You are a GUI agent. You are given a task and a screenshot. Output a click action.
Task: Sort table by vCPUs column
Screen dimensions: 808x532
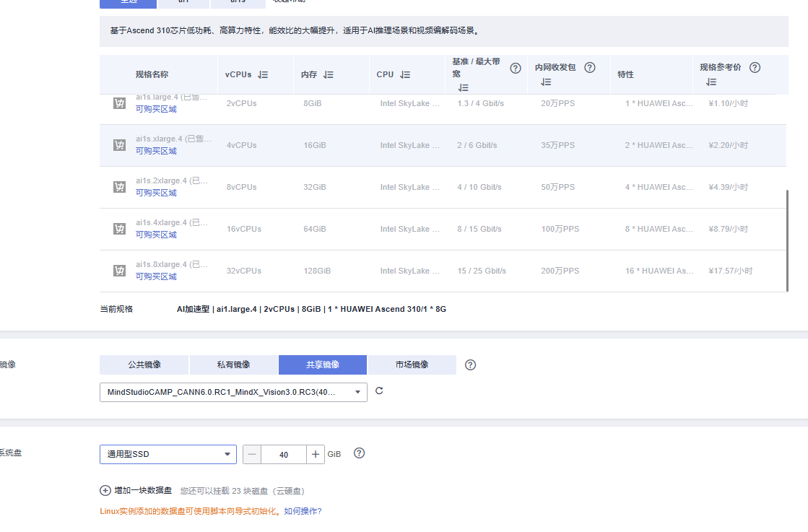point(263,74)
